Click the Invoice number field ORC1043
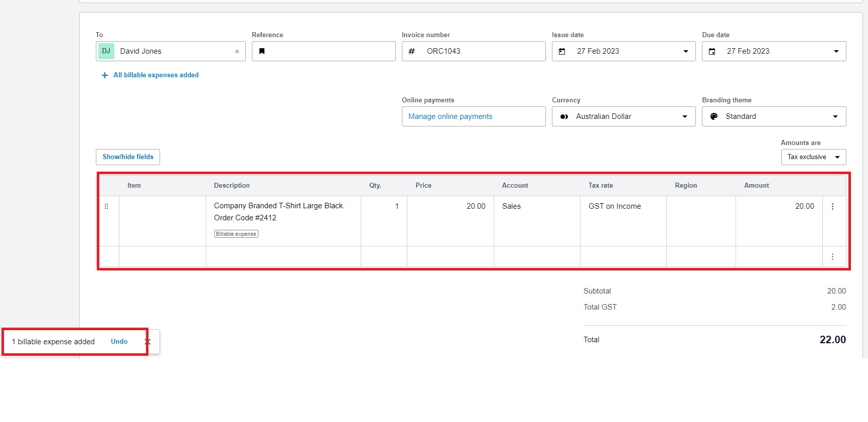The width and height of the screenshot is (868, 422). [x=474, y=51]
